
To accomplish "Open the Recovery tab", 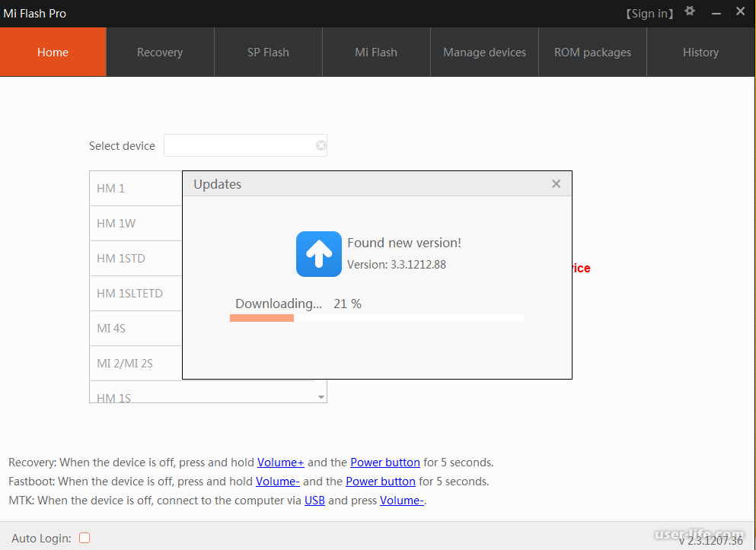I will (160, 52).
